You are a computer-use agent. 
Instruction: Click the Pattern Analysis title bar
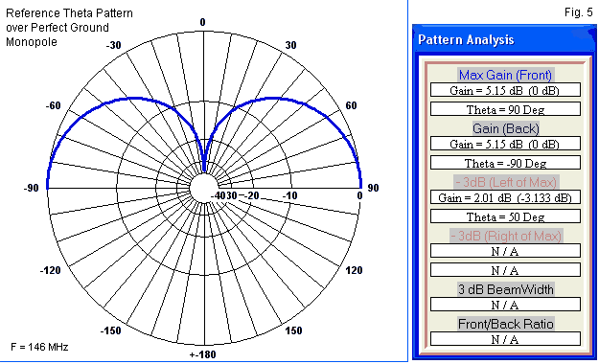[x=504, y=39]
